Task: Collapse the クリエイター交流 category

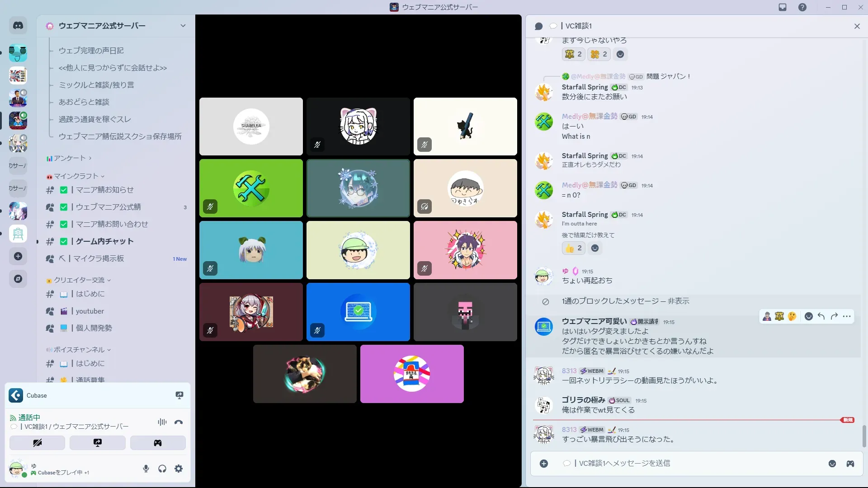Action: coord(80,280)
